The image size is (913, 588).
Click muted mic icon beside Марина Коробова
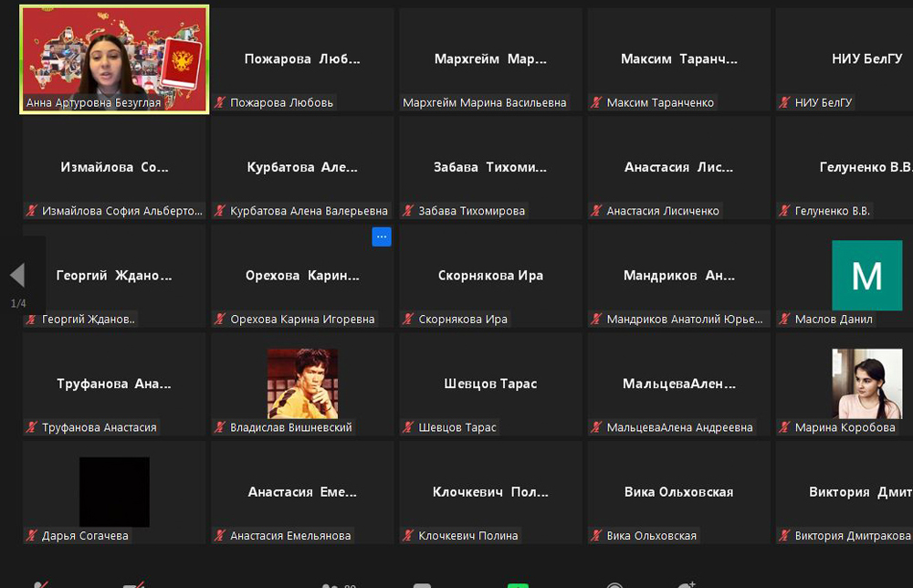click(784, 427)
